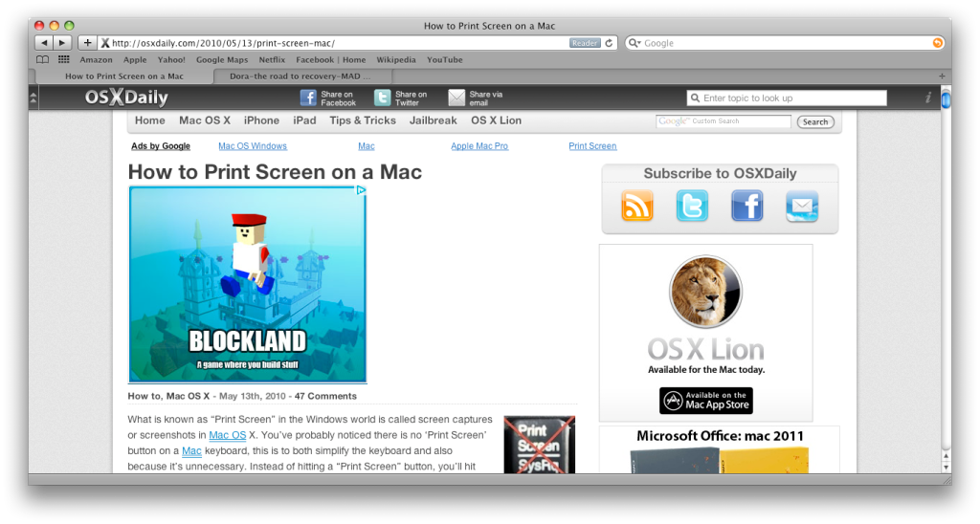The height and width of the screenshot is (524, 980).
Task: Open the 'Mac OS Windows' ad link
Action: [253, 146]
